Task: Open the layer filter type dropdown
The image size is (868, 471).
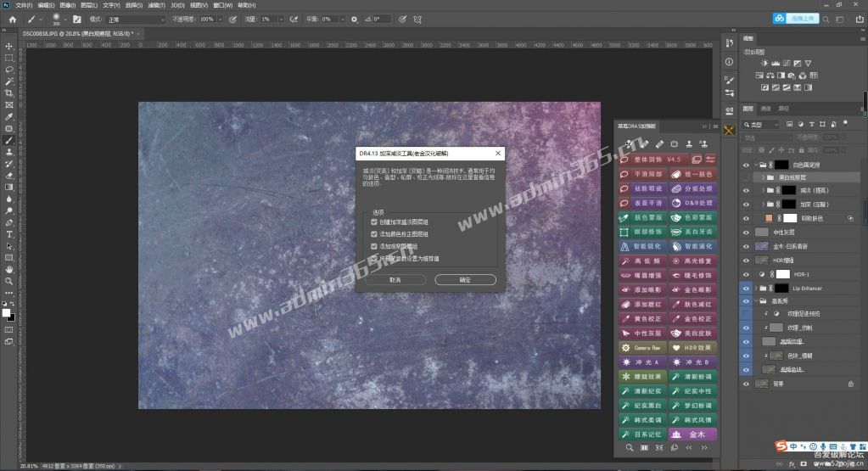Action: coord(761,125)
